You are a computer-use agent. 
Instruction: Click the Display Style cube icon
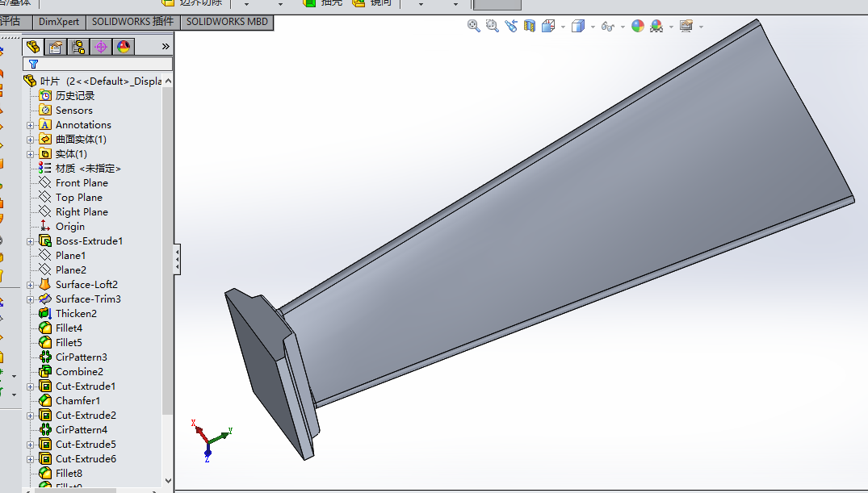point(578,26)
